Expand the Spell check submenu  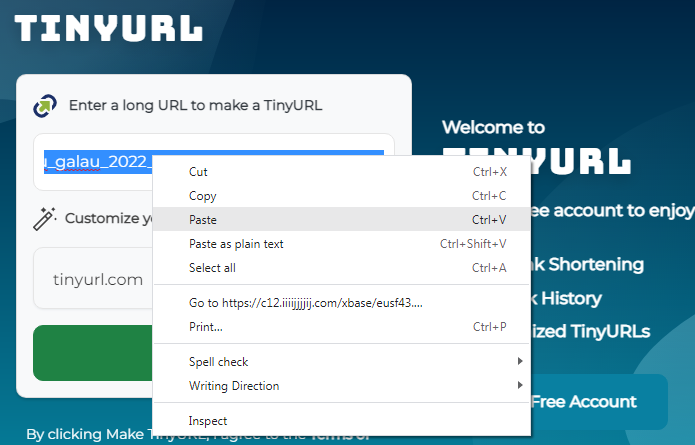(x=342, y=362)
